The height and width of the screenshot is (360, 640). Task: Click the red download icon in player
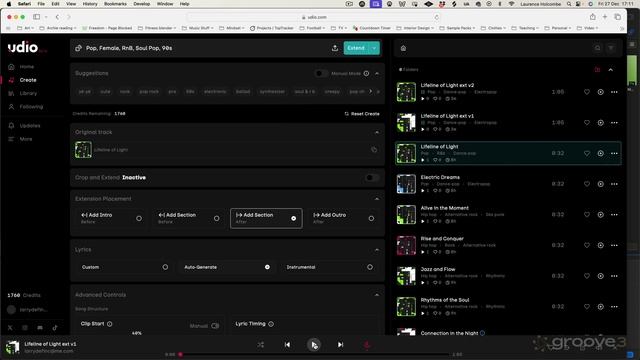coord(367,345)
